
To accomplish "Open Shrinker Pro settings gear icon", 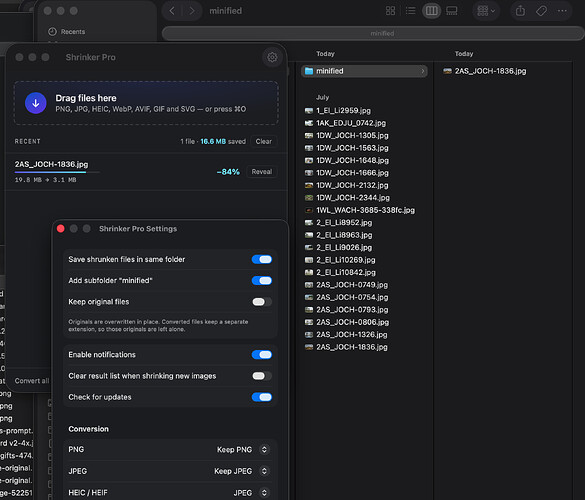I will point(272,57).
